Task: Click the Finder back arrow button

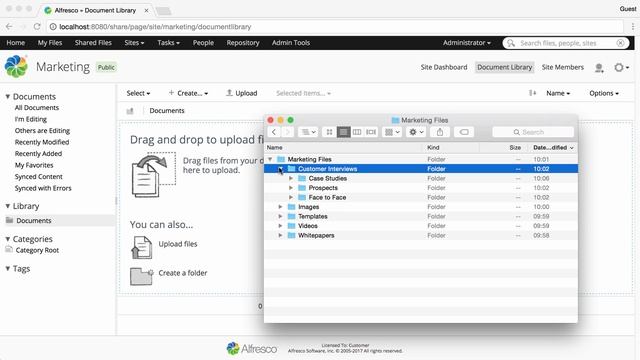Action: (x=274, y=132)
